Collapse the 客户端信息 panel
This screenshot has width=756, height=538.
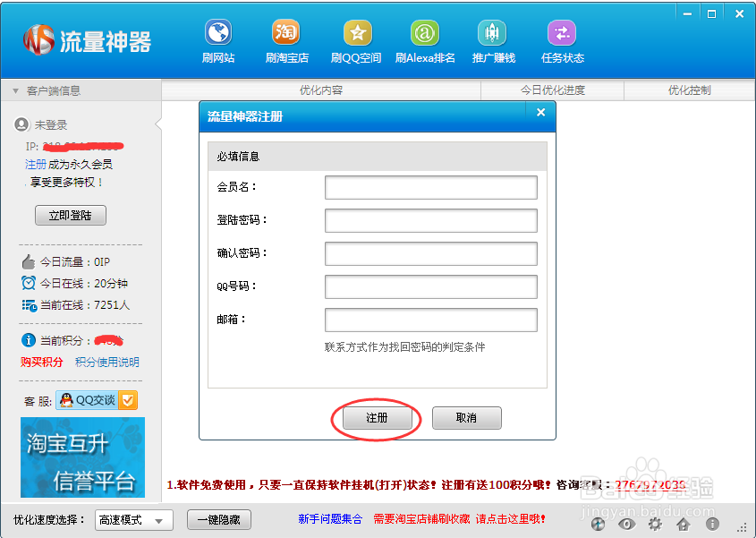pos(16,90)
